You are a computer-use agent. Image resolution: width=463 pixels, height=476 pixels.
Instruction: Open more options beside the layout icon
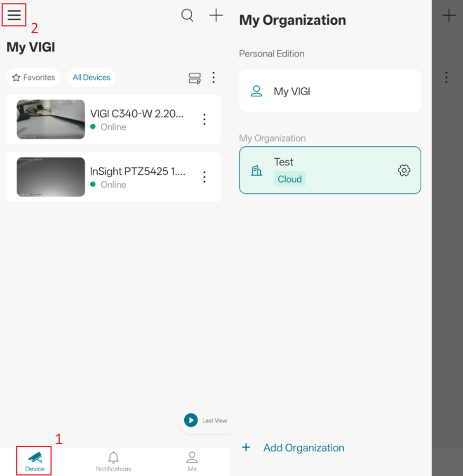[x=214, y=78]
